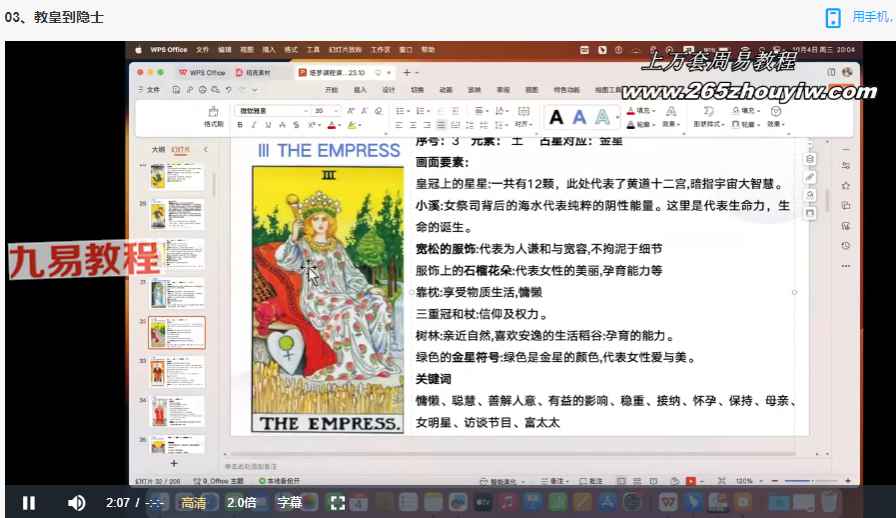Switch to the WPS Office home tab
Viewport: 896px width, 518px height.
pyautogui.click(x=202, y=73)
